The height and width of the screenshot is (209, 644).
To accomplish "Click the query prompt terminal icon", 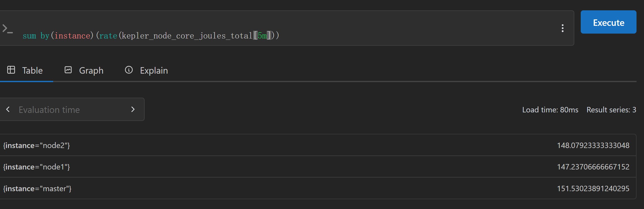I will click(7, 28).
